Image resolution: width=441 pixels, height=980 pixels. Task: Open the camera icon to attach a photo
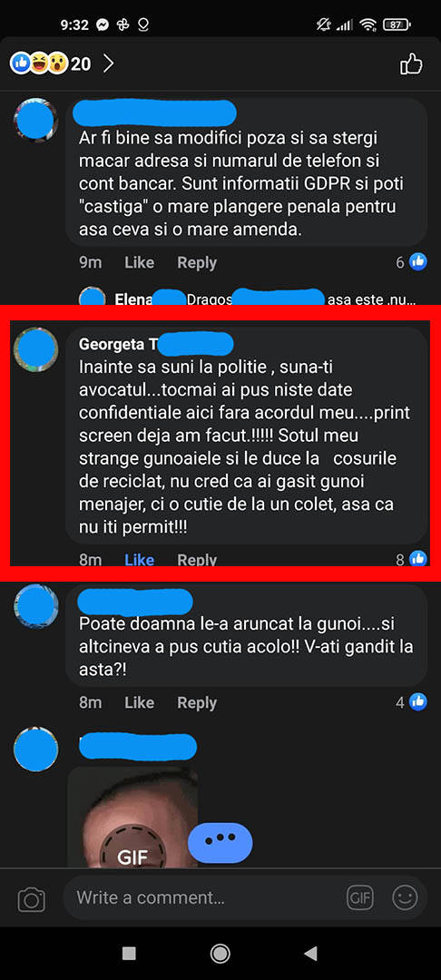[x=31, y=898]
